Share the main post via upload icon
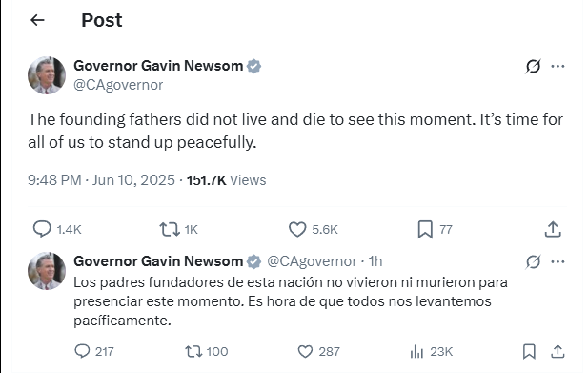Screen dimensions: 588x373 point(553,229)
